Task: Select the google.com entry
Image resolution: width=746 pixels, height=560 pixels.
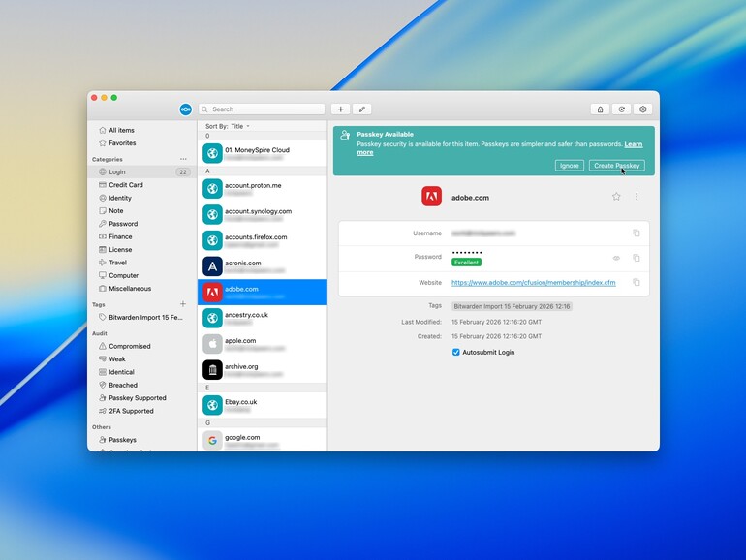Action: pos(263,440)
